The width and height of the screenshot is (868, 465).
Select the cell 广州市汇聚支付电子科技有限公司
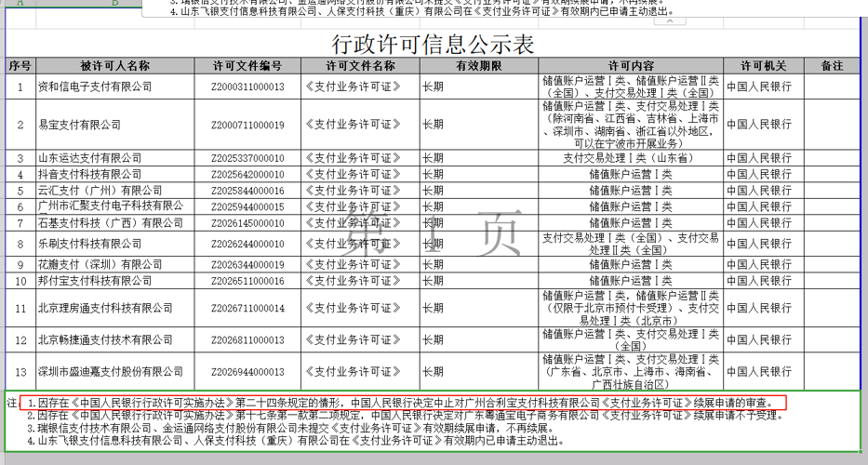coord(115,206)
